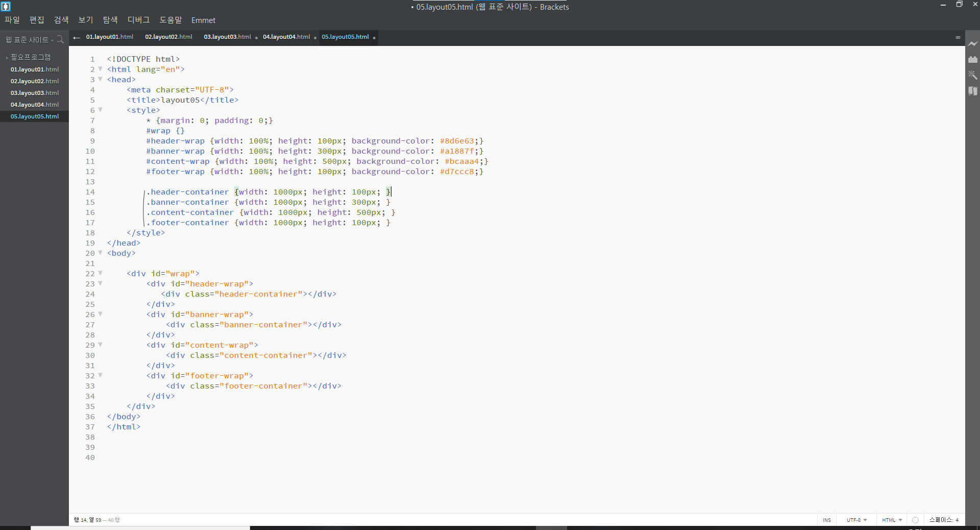The width and height of the screenshot is (980, 530).
Task: Click the "UTF-8" charset value on line 4
Action: pos(212,90)
